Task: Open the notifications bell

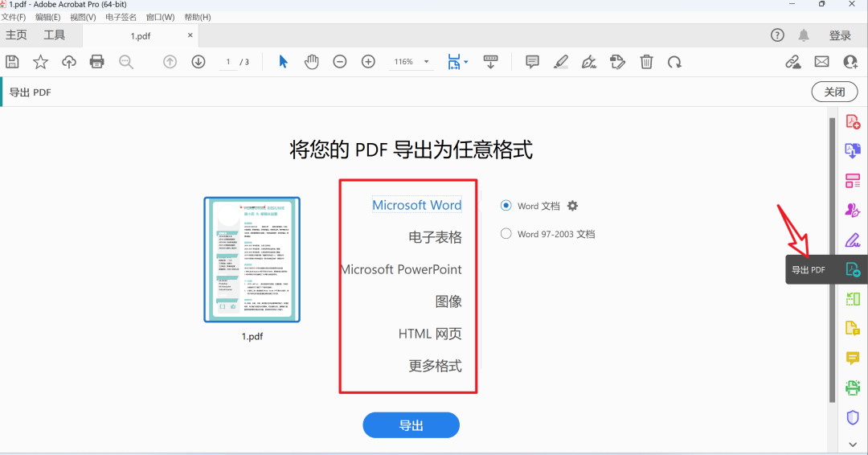Action: tap(804, 35)
